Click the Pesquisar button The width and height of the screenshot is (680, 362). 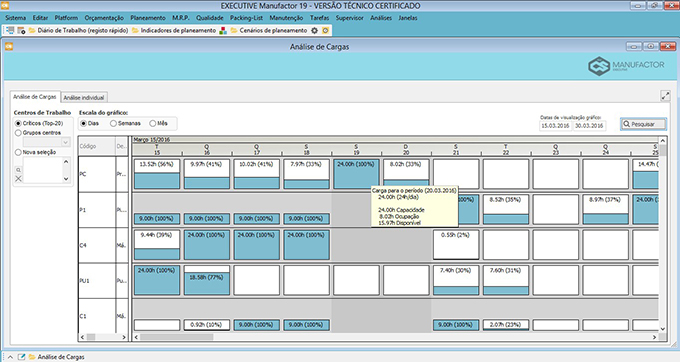click(643, 124)
